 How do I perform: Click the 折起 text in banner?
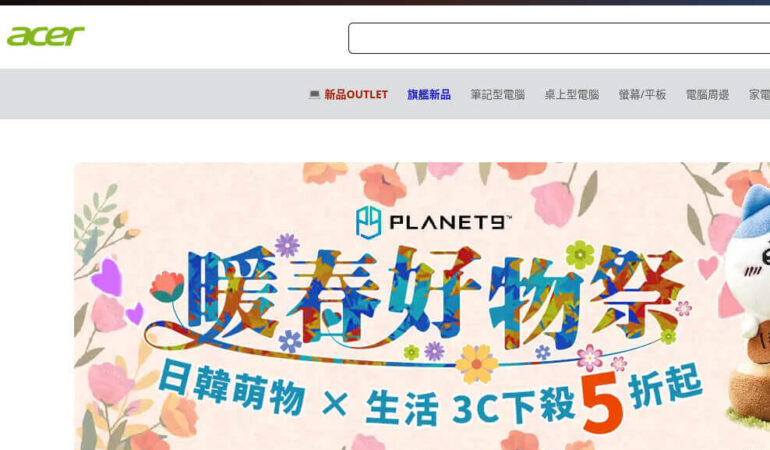(x=665, y=387)
